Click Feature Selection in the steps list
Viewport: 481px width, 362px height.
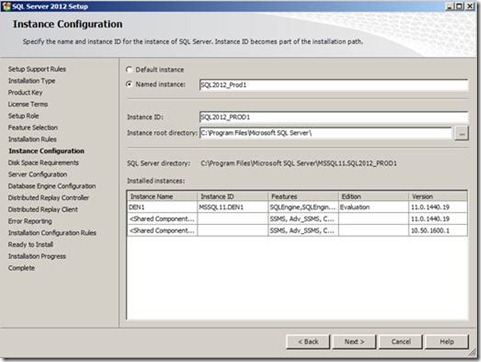point(33,127)
